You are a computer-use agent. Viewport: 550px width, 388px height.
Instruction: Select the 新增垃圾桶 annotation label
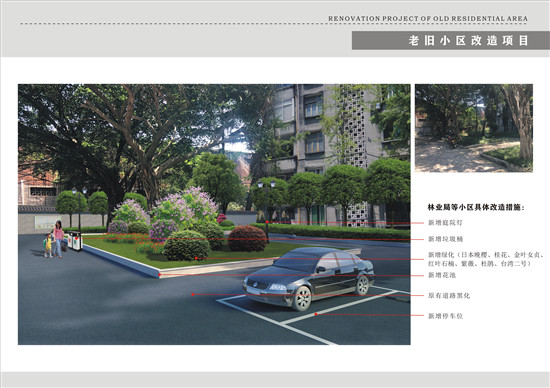click(445, 239)
